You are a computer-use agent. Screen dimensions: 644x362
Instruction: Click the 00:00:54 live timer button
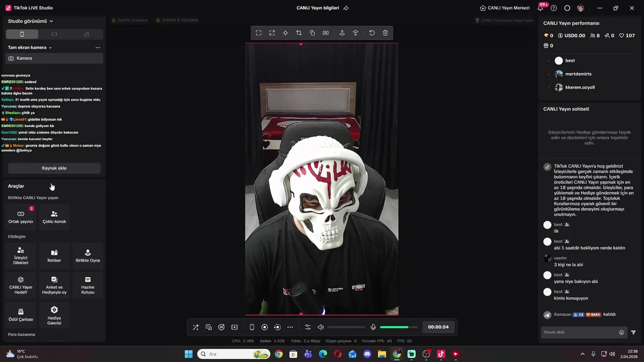(438, 327)
